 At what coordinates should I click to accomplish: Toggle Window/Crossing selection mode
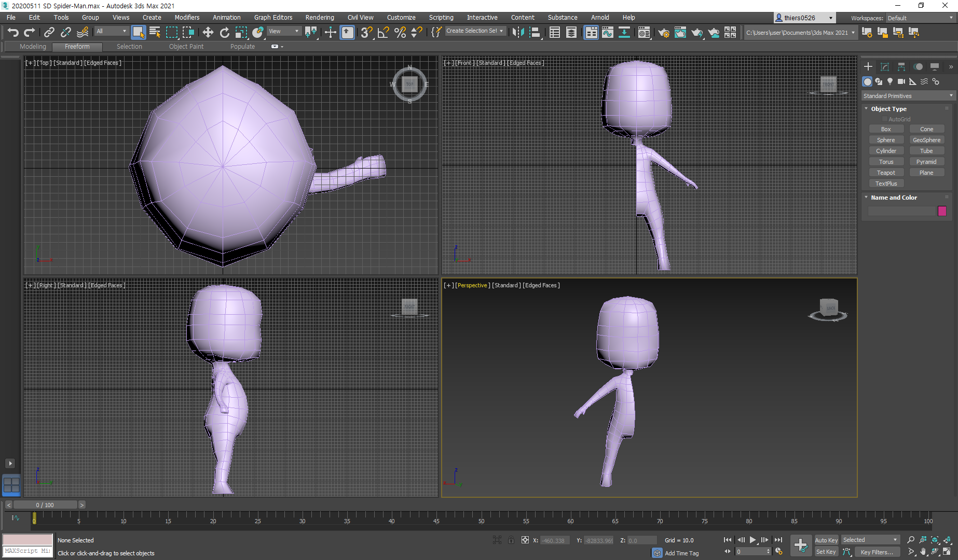coord(188,33)
